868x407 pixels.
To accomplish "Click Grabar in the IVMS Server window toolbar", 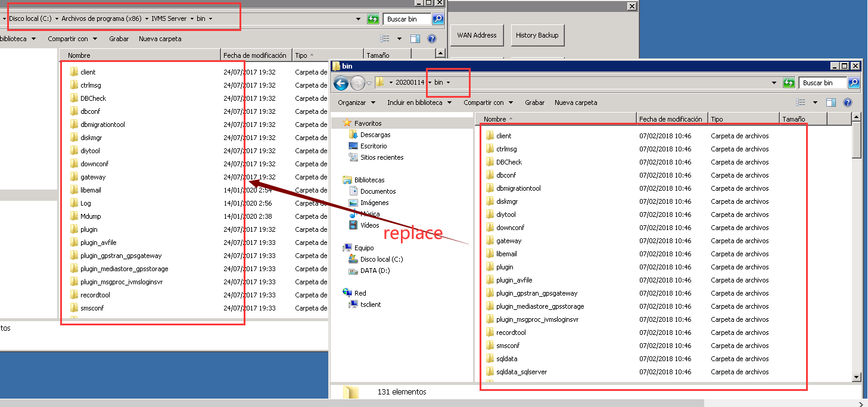I will coord(119,39).
